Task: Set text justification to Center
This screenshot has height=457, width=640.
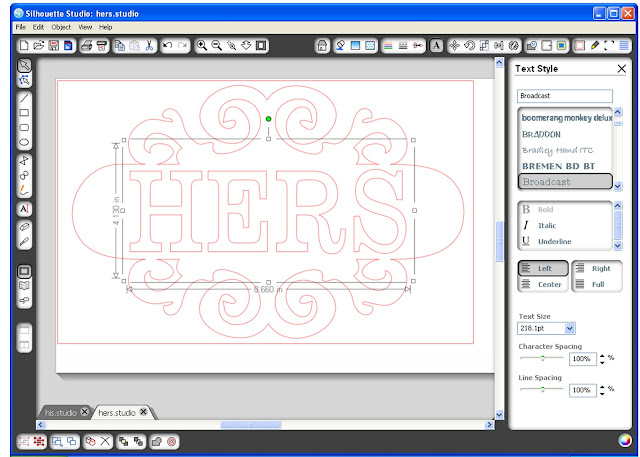Action: pos(543,284)
